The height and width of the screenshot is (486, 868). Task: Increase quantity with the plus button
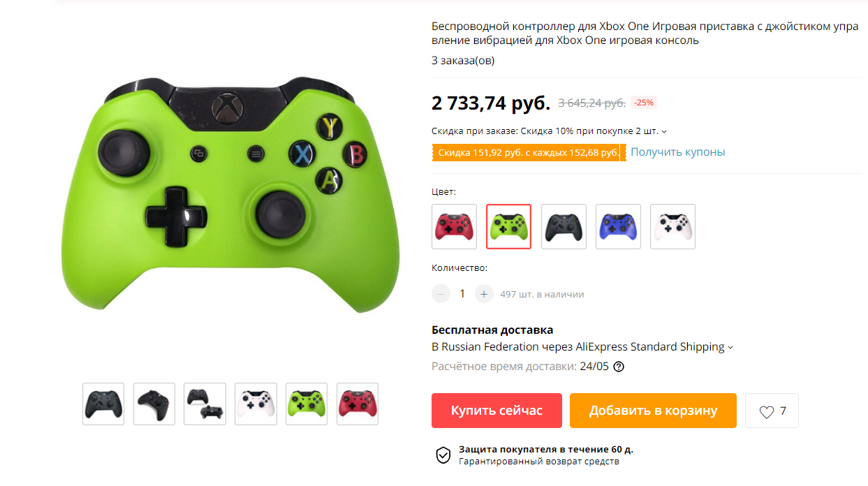(x=484, y=294)
